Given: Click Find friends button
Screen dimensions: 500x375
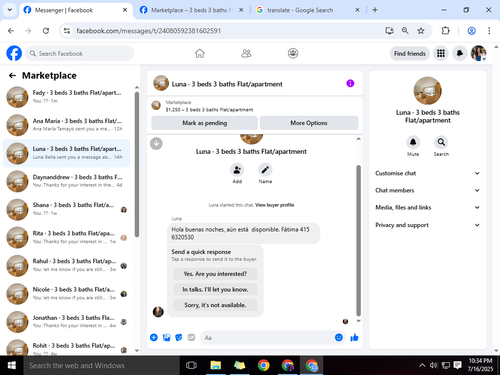Looking at the screenshot, I should (x=409, y=53).
